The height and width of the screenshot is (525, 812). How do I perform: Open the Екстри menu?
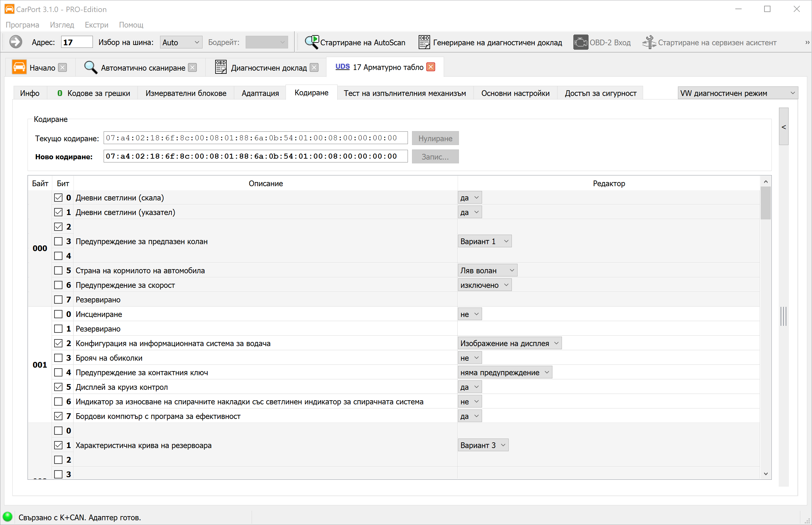tap(96, 25)
